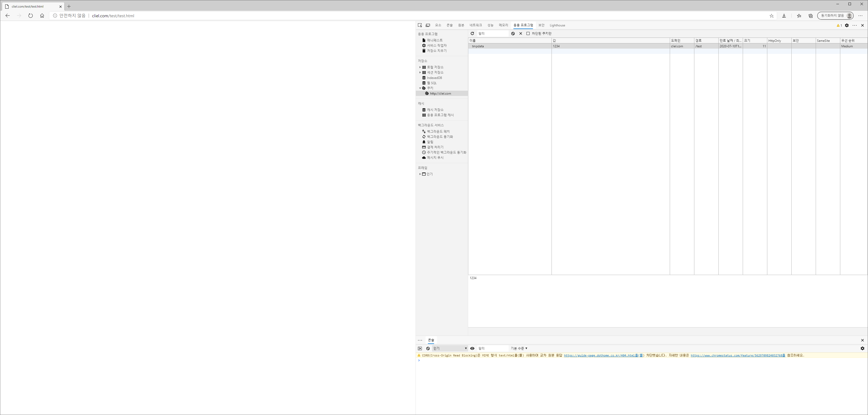Click the clear all cookies icon
The image size is (868, 415).
tap(513, 33)
